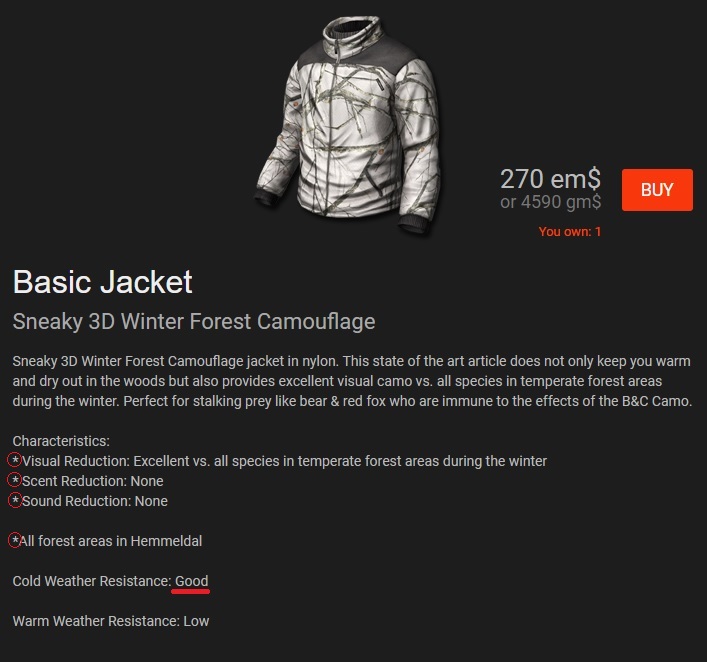Screen dimensions: 707x662
Task: Click the Visual Reduction: Excellent text line
Action: point(285,461)
